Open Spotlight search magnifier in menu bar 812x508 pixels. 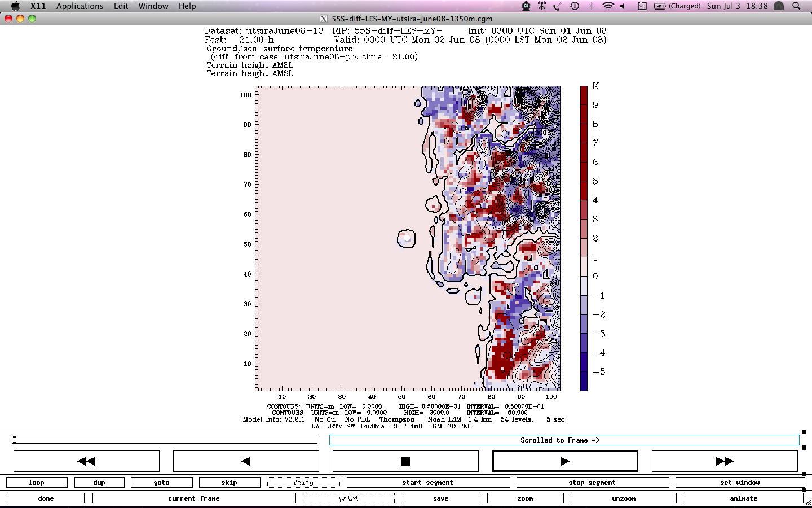(796, 6)
